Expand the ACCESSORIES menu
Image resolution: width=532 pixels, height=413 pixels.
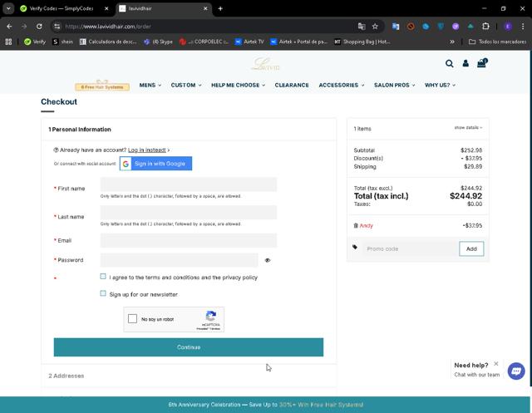tap(342, 85)
